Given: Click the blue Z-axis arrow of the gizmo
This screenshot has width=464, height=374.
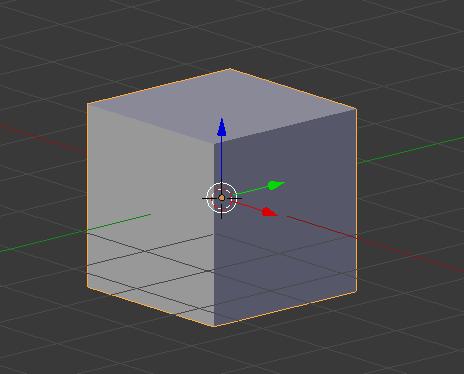Looking at the screenshot, I should [222, 127].
